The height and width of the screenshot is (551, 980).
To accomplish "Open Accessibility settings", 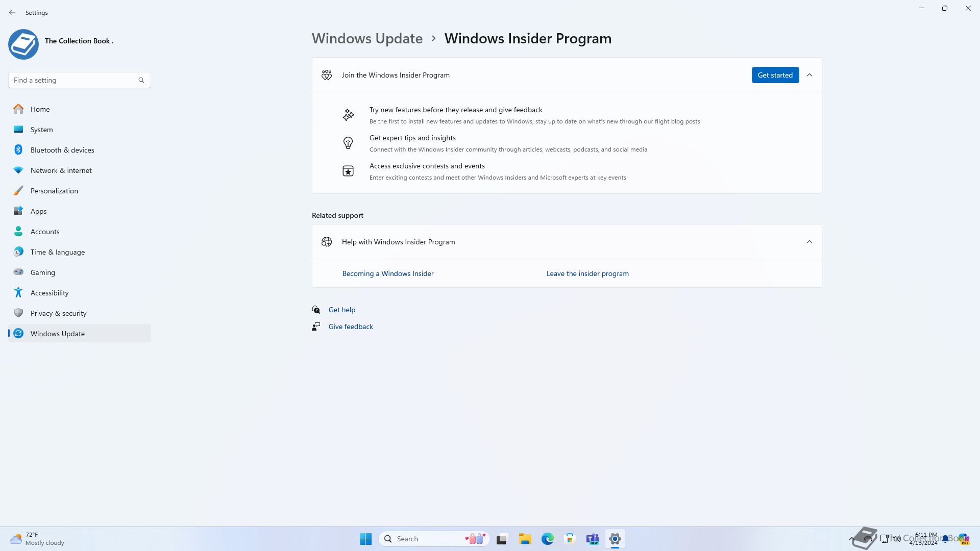I will pyautogui.click(x=80, y=293).
